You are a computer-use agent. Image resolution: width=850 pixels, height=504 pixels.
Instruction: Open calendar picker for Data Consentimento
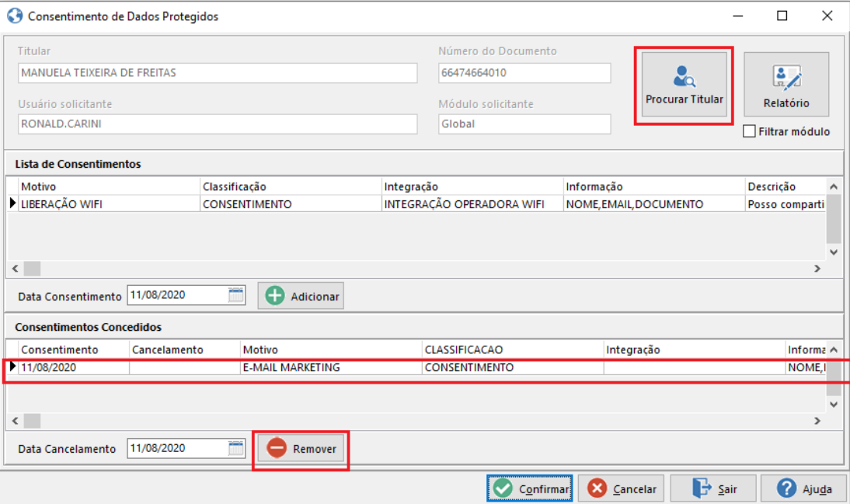click(x=236, y=295)
